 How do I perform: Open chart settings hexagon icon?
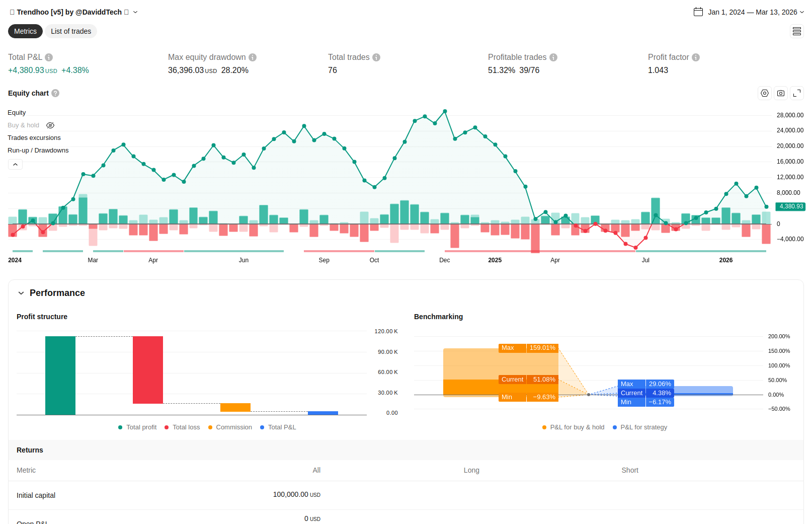tap(765, 93)
